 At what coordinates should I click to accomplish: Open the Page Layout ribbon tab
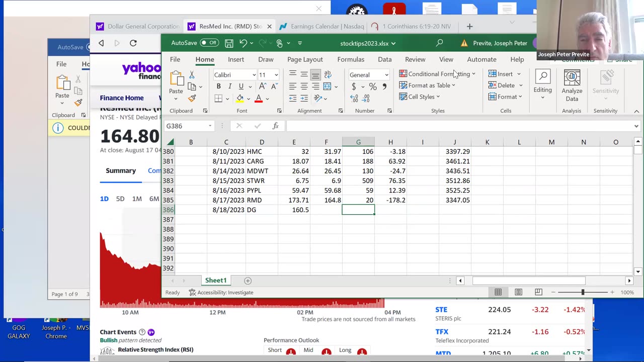305,59
